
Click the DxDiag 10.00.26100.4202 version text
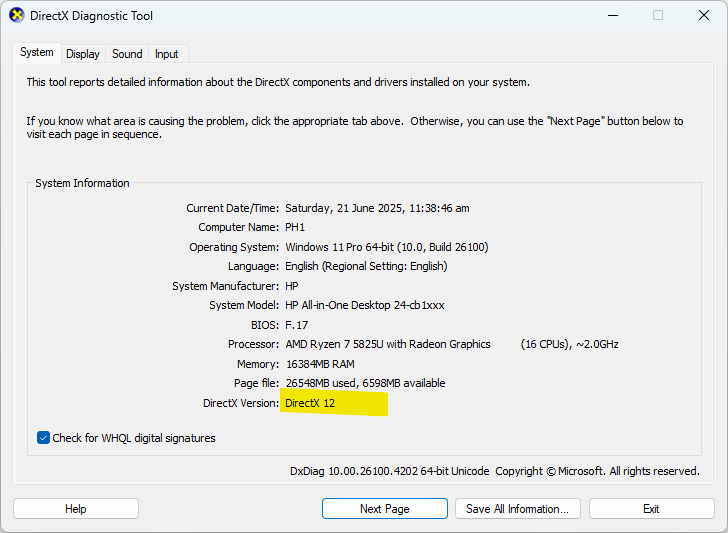point(390,471)
